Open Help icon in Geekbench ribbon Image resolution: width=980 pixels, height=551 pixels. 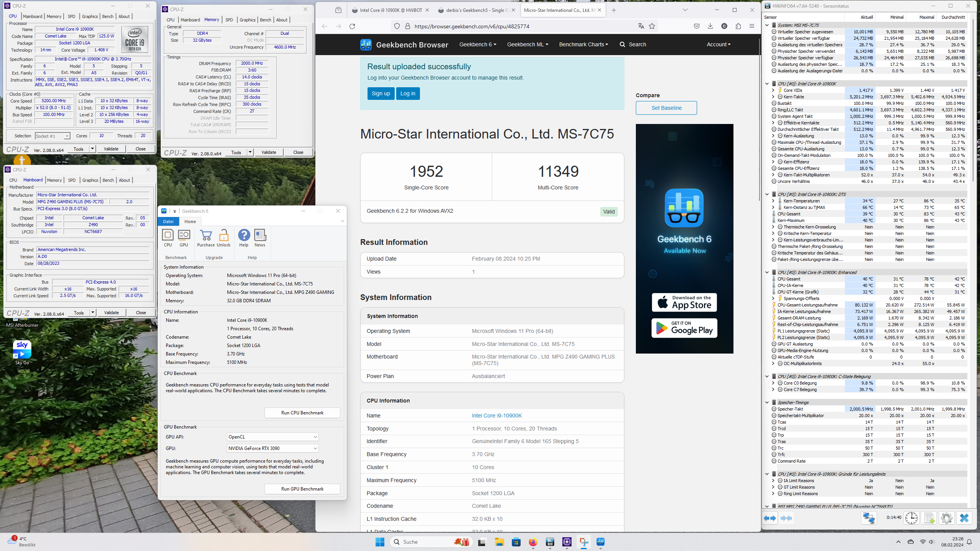coord(244,238)
